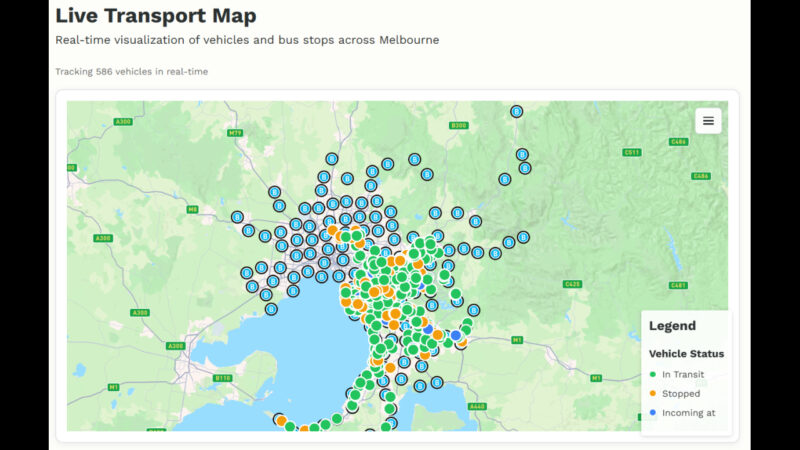Click the A440 road shield
Image resolution: width=800 pixels, height=450 pixels.
point(478,407)
